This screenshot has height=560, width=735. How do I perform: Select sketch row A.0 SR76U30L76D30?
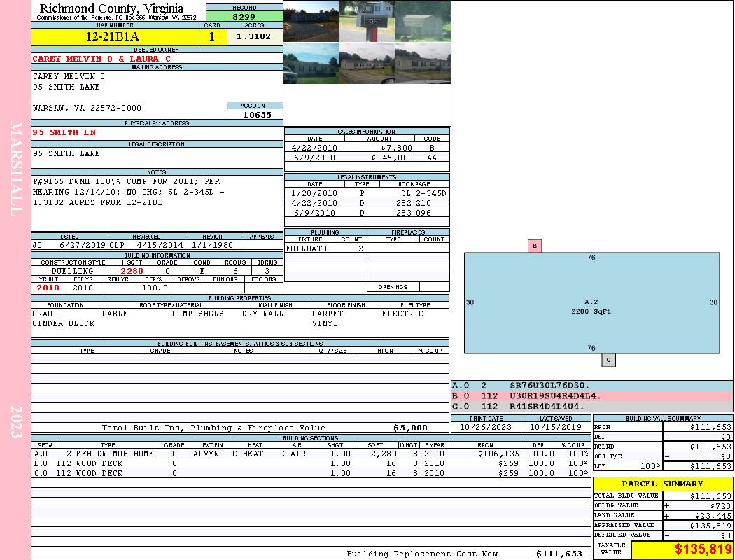pos(591,386)
